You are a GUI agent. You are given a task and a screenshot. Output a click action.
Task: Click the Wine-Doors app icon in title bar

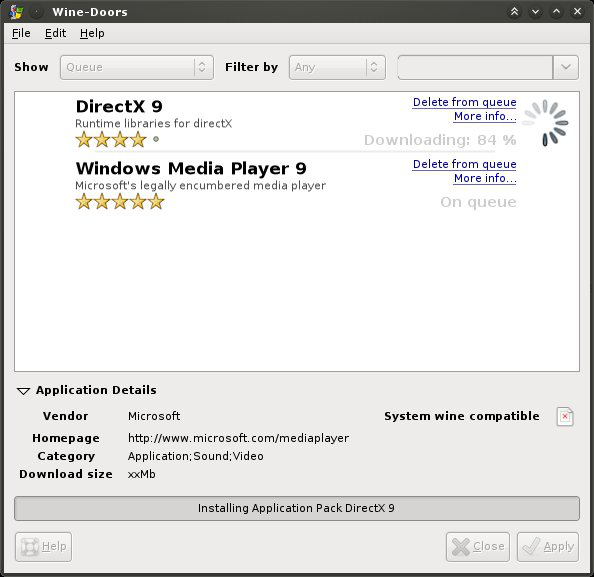pos(16,12)
